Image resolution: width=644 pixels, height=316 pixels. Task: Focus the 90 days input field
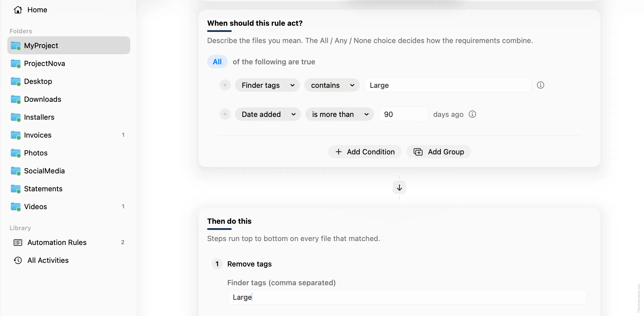coord(403,114)
